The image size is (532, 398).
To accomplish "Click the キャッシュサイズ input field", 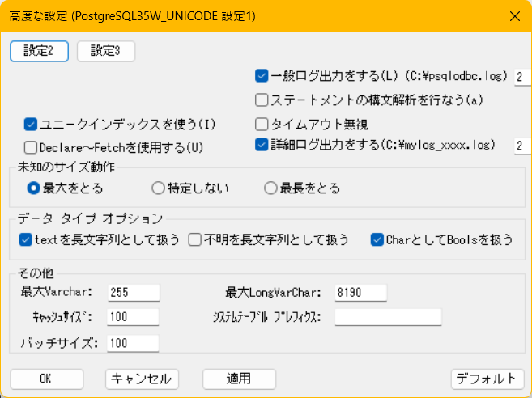I will click(133, 317).
